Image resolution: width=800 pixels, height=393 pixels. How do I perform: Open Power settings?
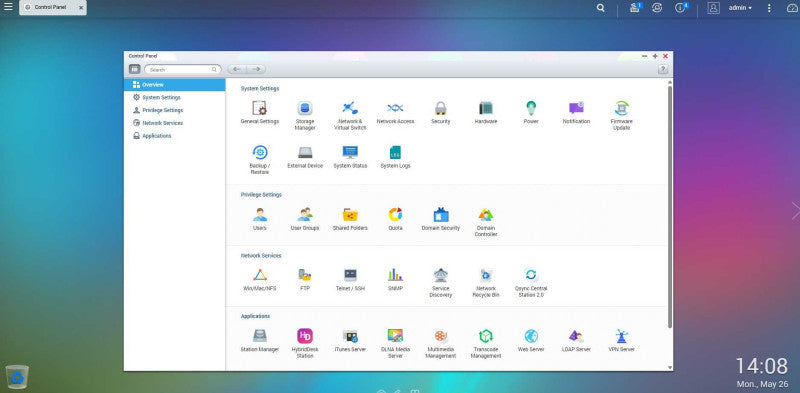click(531, 113)
